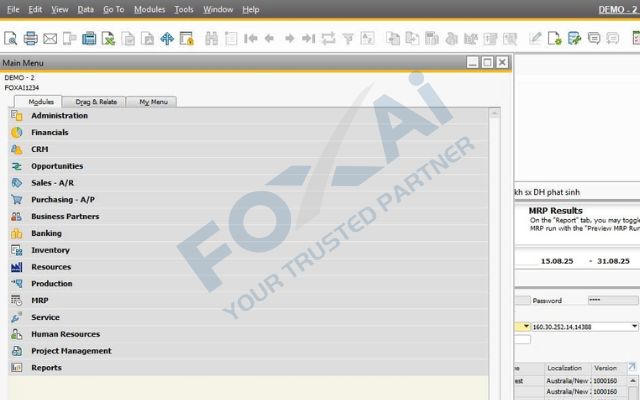Screen dimensions: 640x400
Task: Open the server address 160.30.252.14 dropdown
Action: (x=634, y=327)
